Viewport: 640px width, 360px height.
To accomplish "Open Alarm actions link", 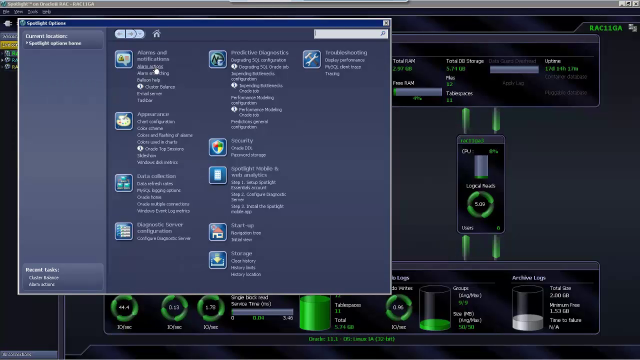I will point(150,66).
